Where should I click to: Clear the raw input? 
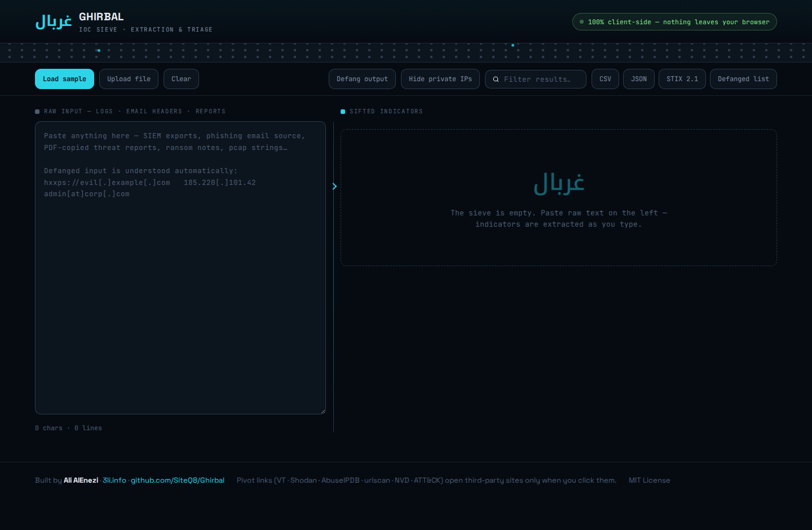pyautogui.click(x=181, y=79)
